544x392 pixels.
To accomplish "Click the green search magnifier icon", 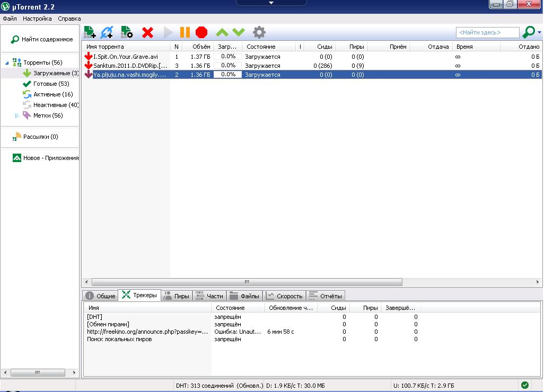I will click(x=529, y=32).
